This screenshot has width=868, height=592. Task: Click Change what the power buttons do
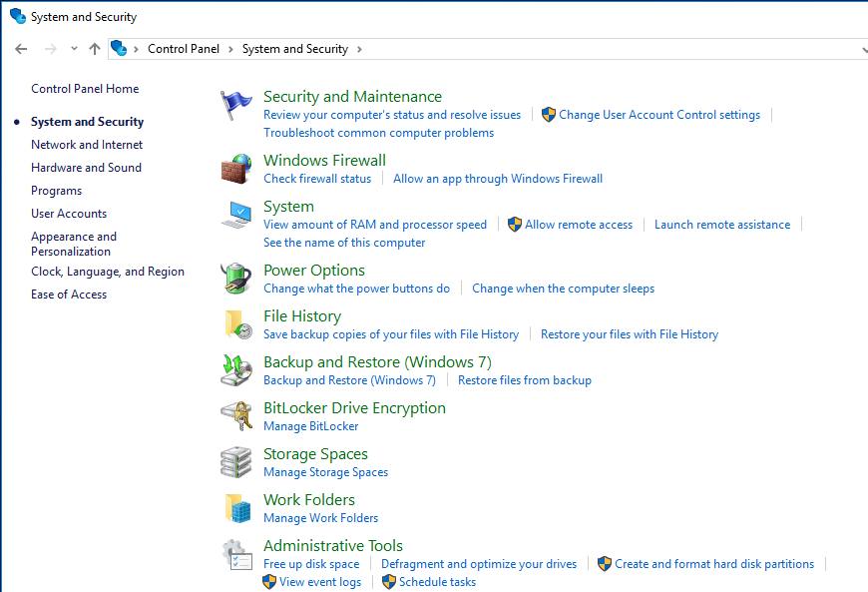pyautogui.click(x=356, y=289)
